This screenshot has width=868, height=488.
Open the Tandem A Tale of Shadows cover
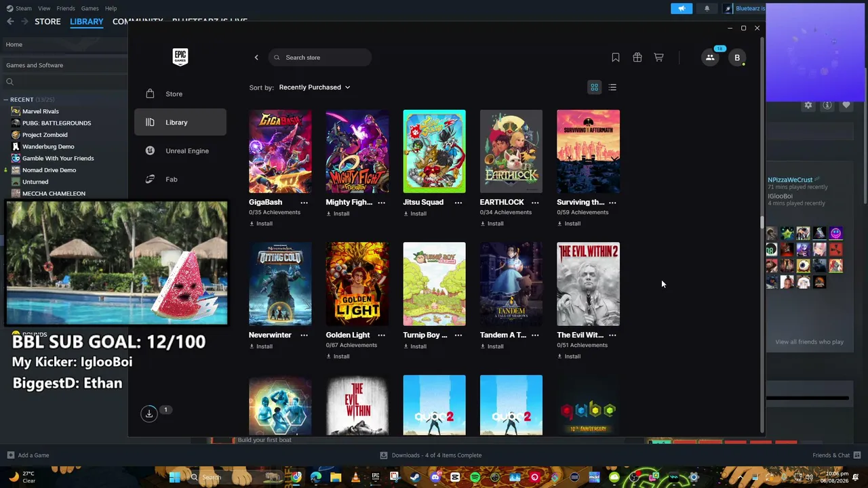pos(511,284)
